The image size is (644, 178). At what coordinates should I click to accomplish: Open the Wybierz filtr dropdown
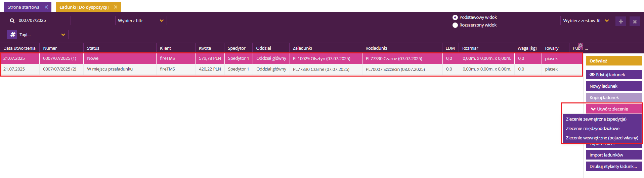(x=141, y=20)
